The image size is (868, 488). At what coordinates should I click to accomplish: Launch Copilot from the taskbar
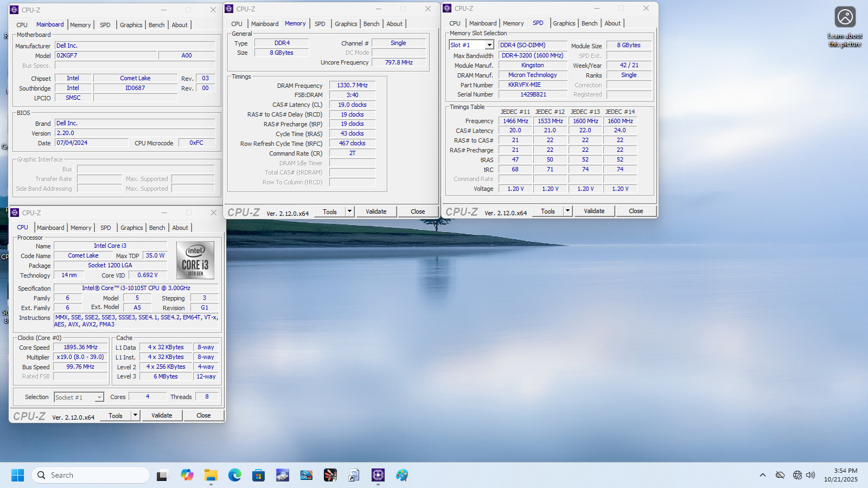coord(187,475)
